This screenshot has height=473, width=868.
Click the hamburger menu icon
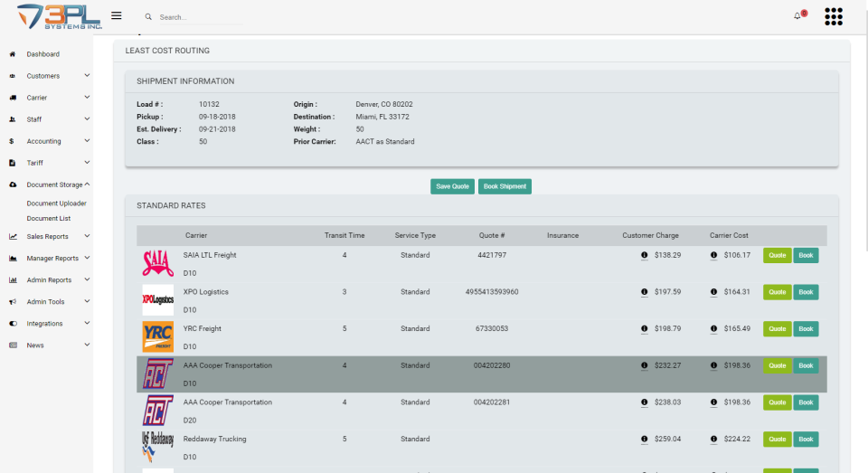pyautogui.click(x=116, y=15)
